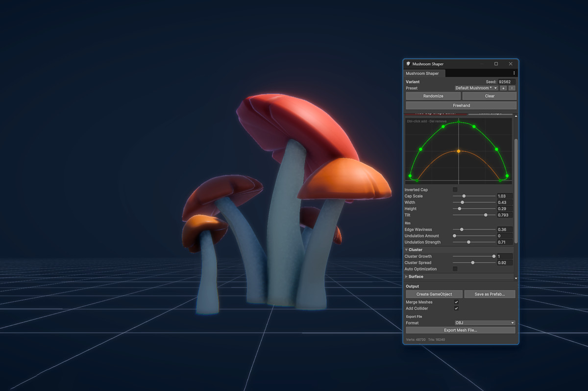Toggle the Inverted Cap checkbox
Screen dimensions: 588x391
pyautogui.click(x=455, y=190)
